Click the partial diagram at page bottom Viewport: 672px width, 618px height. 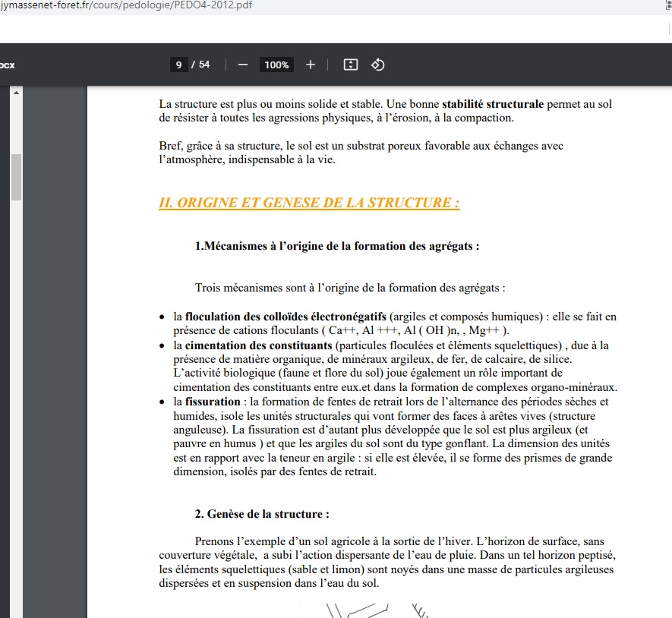376,610
